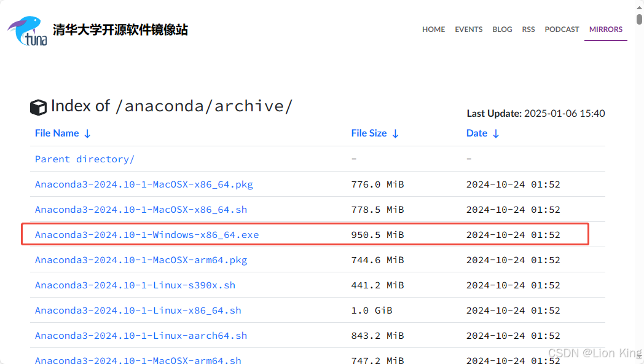The height and width of the screenshot is (364, 644).
Task: Download Anaconda3-2024.10-1-Linux-aarch64.sh
Action: point(141,336)
